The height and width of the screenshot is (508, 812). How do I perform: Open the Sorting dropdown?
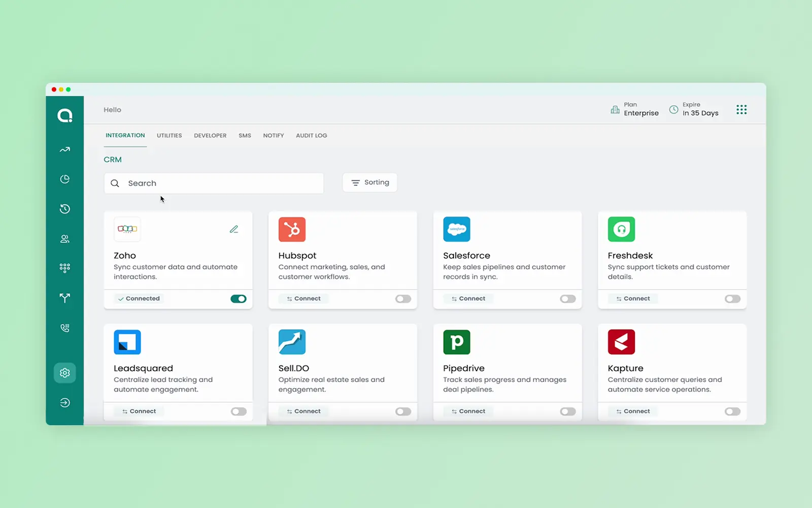point(370,182)
